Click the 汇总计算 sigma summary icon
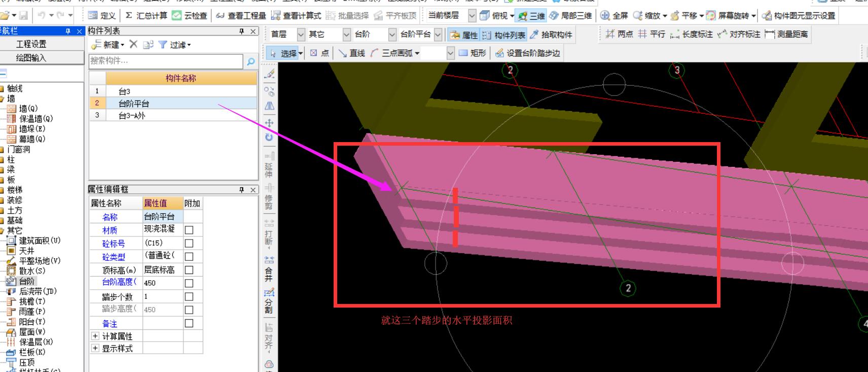This screenshot has height=372, width=868. coord(129,15)
